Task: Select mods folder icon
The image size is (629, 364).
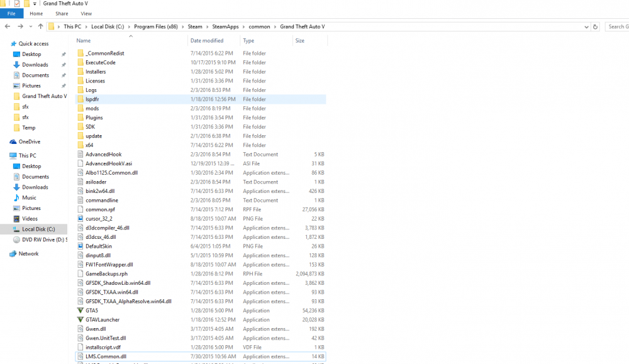Action: (x=81, y=108)
